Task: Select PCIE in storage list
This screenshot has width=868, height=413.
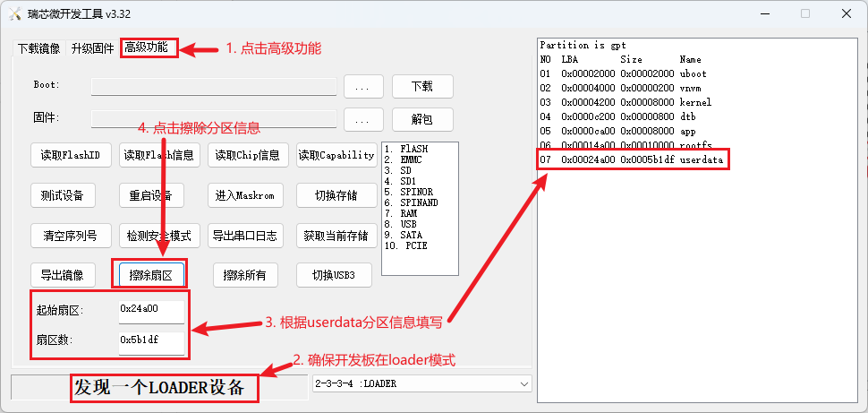Action: (407, 245)
